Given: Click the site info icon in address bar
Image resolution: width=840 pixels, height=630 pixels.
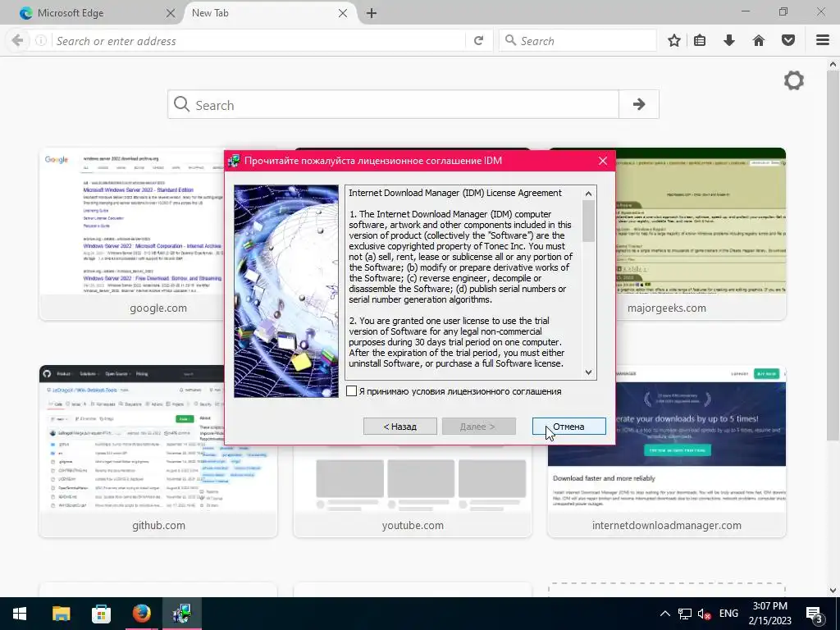Looking at the screenshot, I should coord(41,41).
